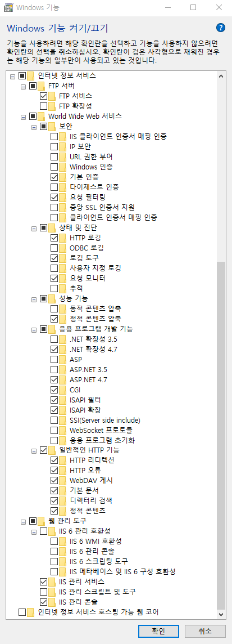Click the folder icon beside FTP 서버
This screenshot has height=644, width=232.
pyautogui.click(x=41, y=86)
